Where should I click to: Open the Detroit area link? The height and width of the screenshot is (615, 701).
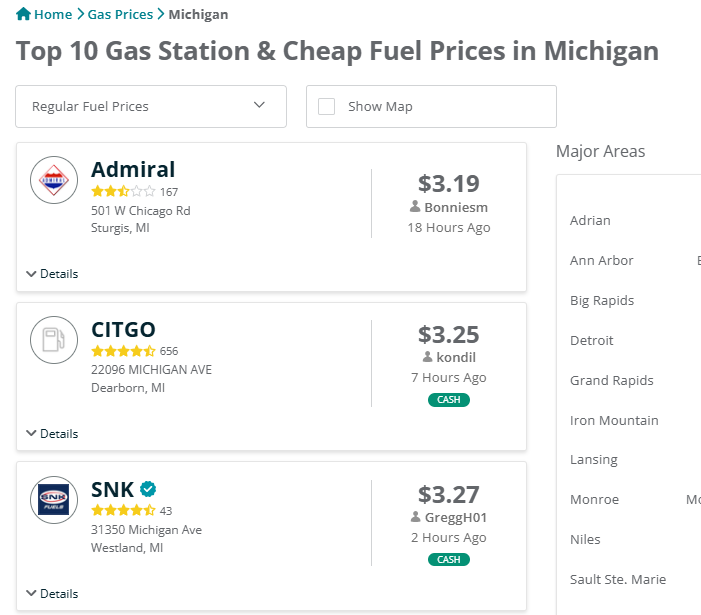tap(592, 341)
